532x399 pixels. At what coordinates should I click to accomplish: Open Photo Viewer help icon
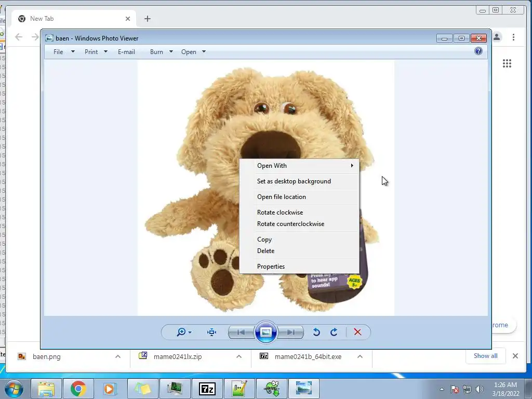pos(478,51)
